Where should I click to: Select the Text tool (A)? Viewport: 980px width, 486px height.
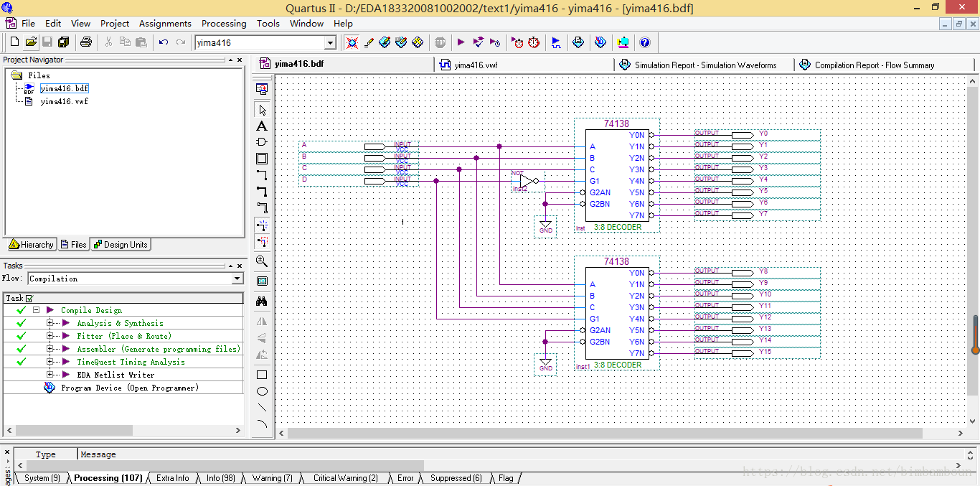coord(262,126)
